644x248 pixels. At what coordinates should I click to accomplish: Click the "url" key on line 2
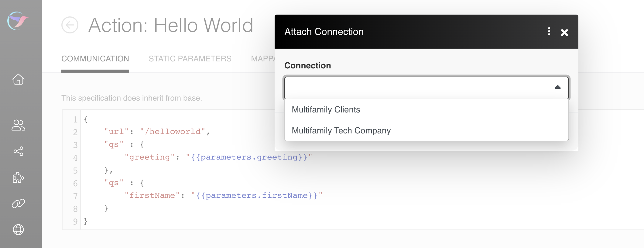coord(116,132)
